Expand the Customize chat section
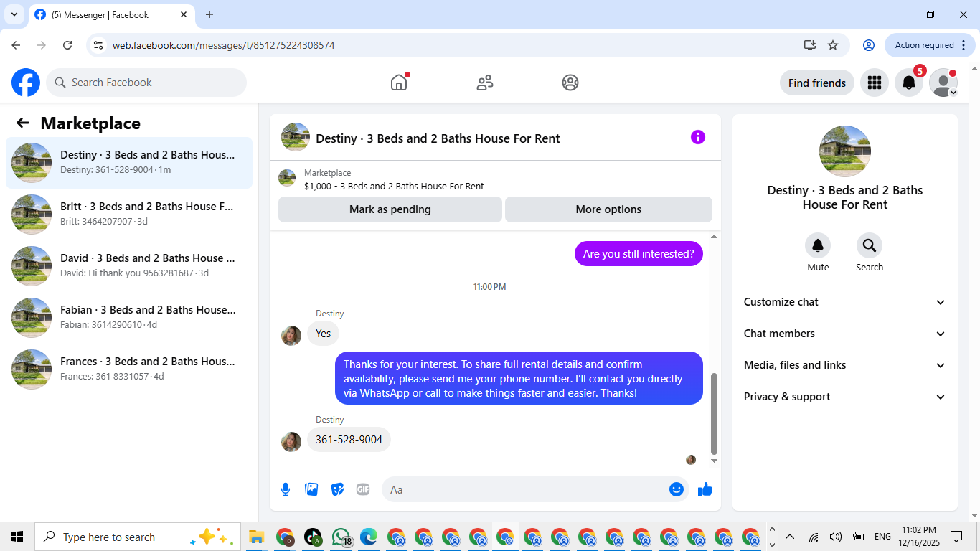This screenshot has height=551, width=980. tap(845, 302)
